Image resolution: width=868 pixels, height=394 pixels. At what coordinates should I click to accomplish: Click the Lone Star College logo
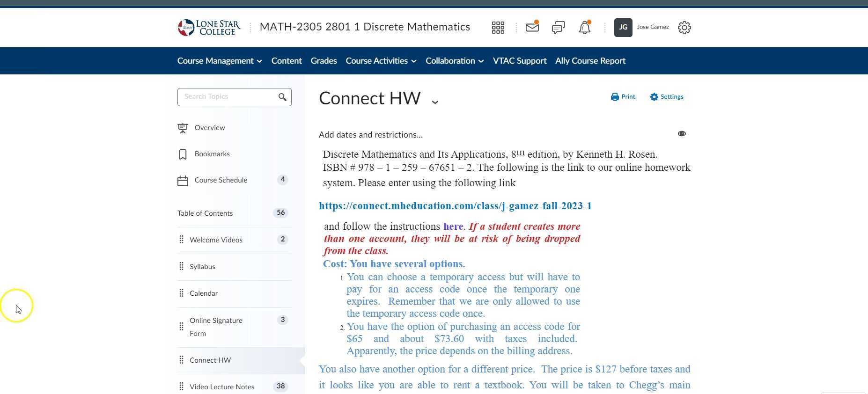tap(209, 28)
